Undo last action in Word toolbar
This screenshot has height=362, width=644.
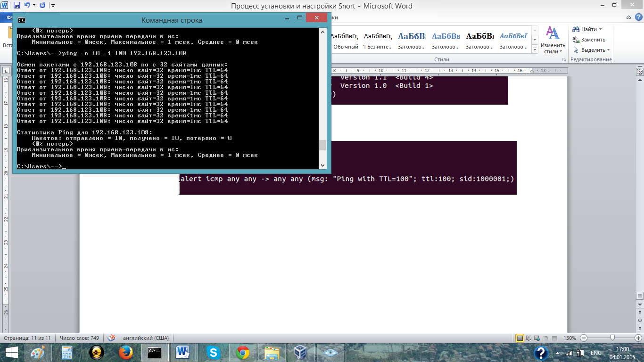26,6
